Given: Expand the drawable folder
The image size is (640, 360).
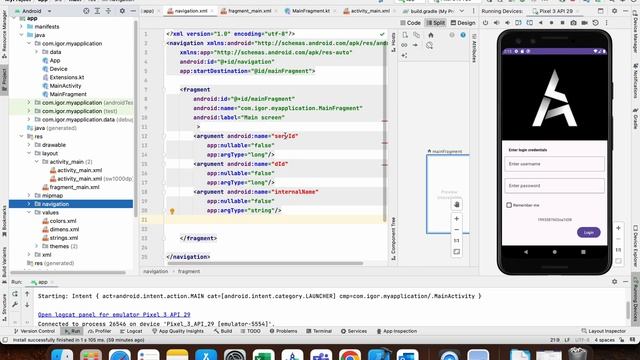Looking at the screenshot, I should pos(29,145).
